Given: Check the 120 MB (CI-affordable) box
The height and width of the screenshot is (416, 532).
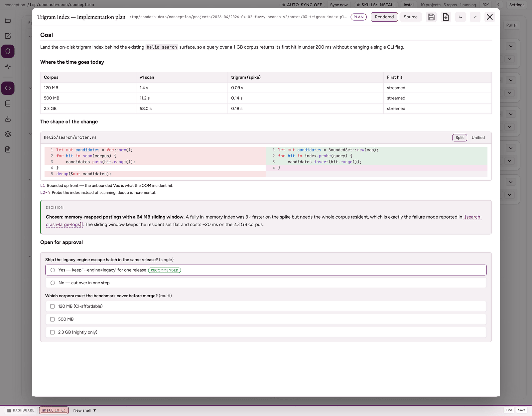Looking at the screenshot, I should pyautogui.click(x=52, y=306).
